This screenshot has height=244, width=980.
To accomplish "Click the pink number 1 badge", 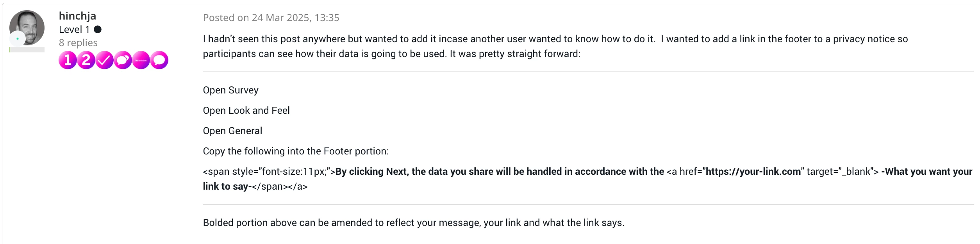I will (68, 60).
